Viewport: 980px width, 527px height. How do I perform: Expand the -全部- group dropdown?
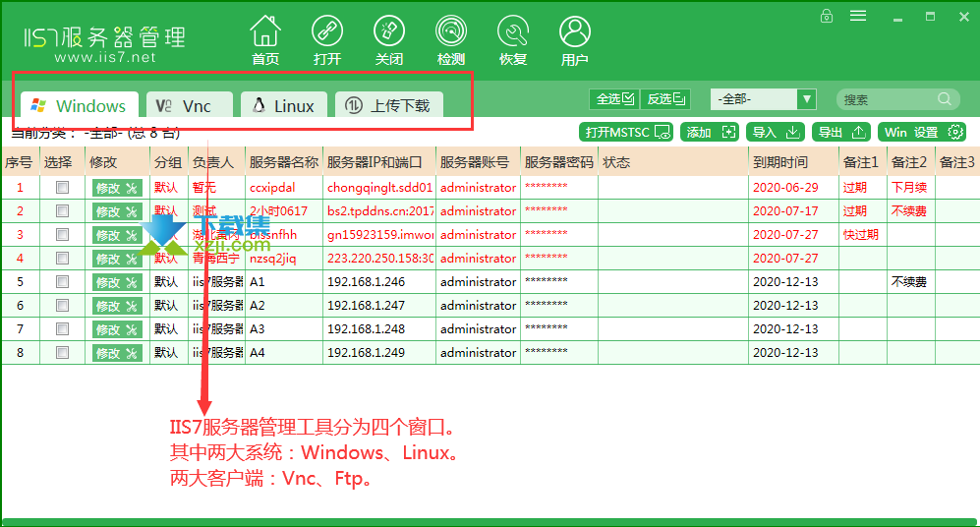coord(807,98)
